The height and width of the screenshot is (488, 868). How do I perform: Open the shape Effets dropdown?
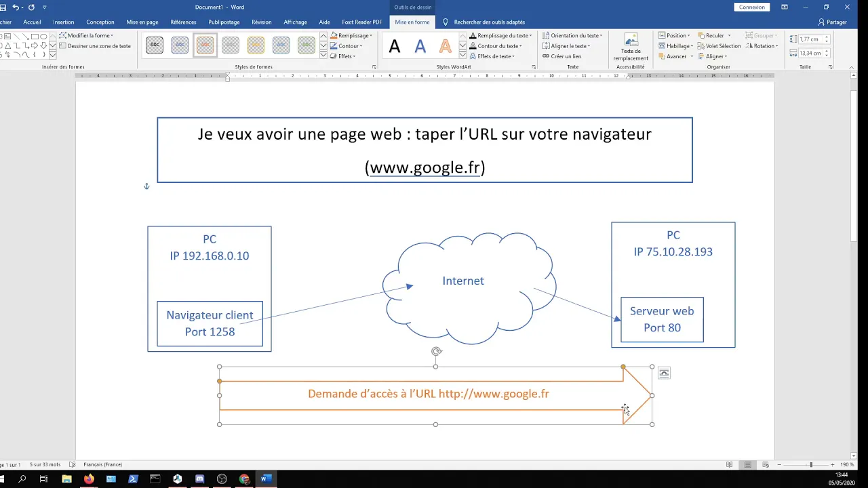[343, 56]
